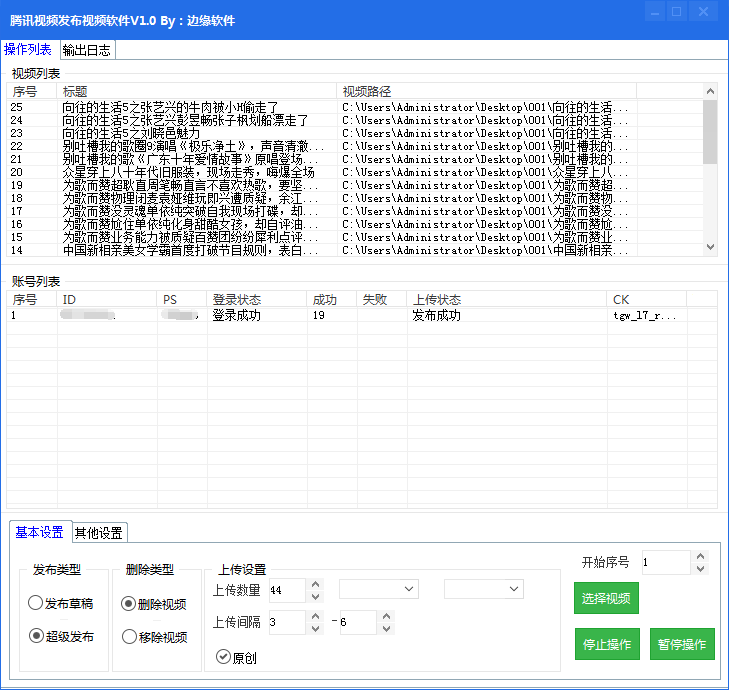Increase 上传数量 with up arrow

(315, 584)
